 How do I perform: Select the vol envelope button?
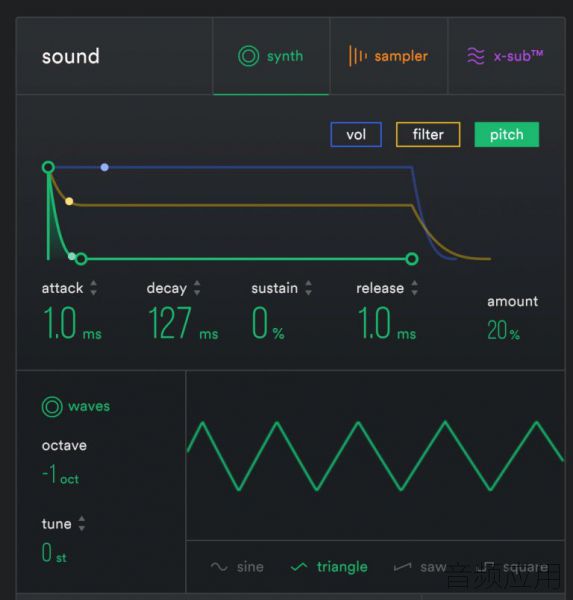point(356,135)
